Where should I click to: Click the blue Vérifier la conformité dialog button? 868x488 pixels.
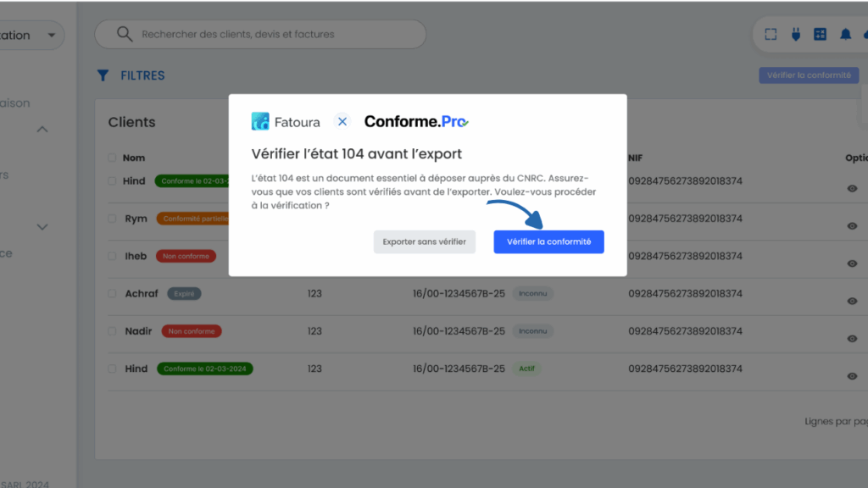548,241
